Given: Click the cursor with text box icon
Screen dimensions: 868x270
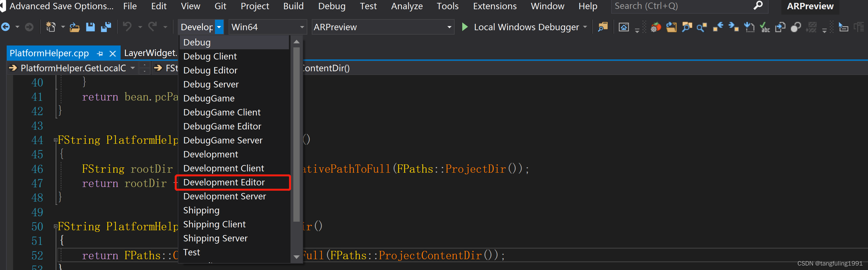Looking at the screenshot, I should click(x=844, y=27).
